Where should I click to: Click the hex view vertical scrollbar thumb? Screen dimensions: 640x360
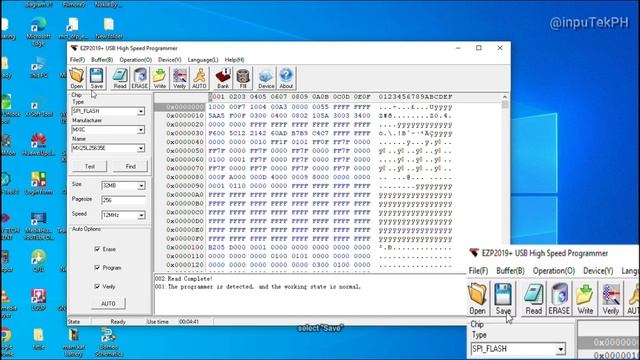(x=505, y=104)
